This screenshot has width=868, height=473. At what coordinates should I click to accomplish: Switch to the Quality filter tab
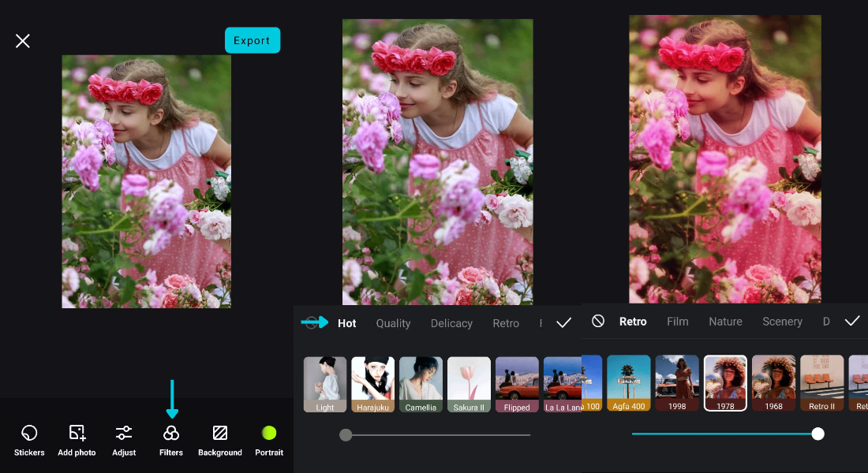392,323
